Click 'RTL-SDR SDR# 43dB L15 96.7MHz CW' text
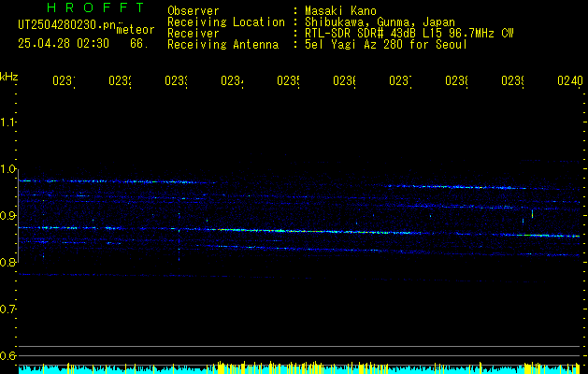The width and height of the screenshot is (588, 374). pos(409,34)
